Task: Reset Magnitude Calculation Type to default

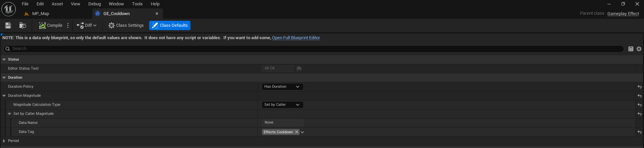Action: [x=640, y=105]
